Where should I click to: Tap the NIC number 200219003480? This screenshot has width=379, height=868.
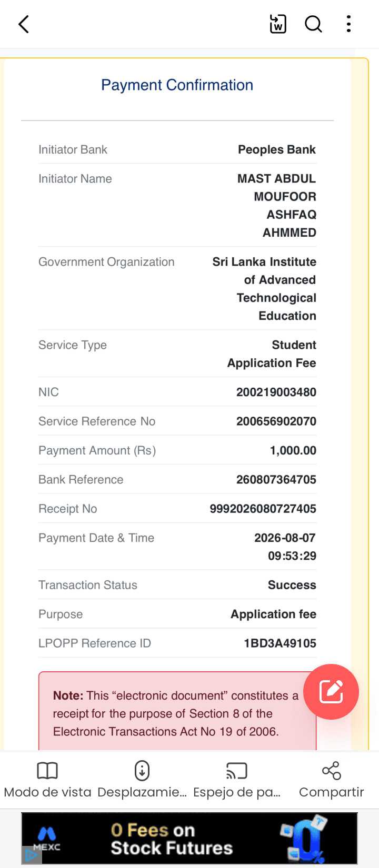pyautogui.click(x=276, y=392)
